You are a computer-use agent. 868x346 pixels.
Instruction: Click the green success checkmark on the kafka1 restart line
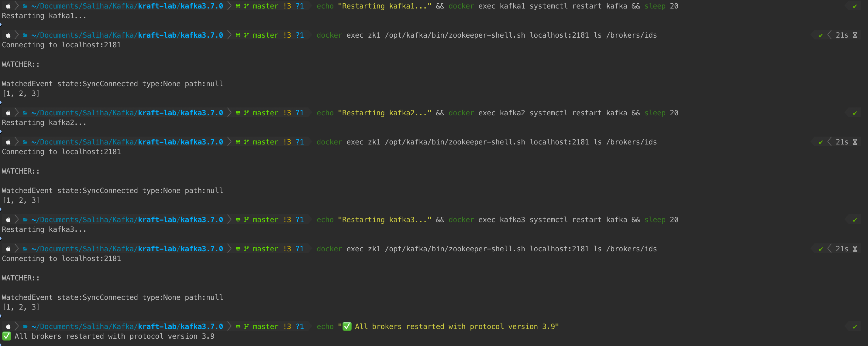point(855,6)
